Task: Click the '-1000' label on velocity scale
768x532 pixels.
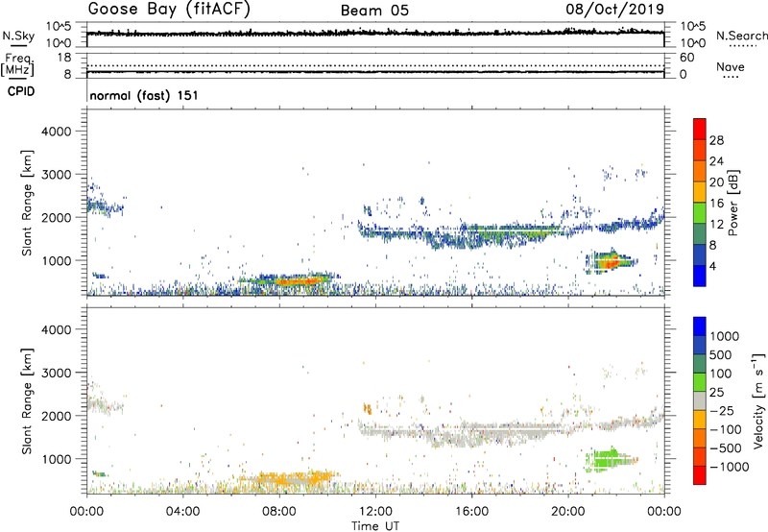Action: click(729, 467)
